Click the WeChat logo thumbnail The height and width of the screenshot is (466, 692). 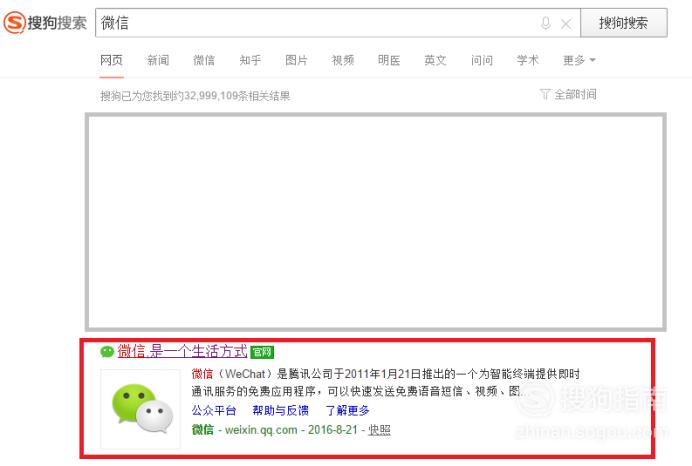(x=141, y=409)
